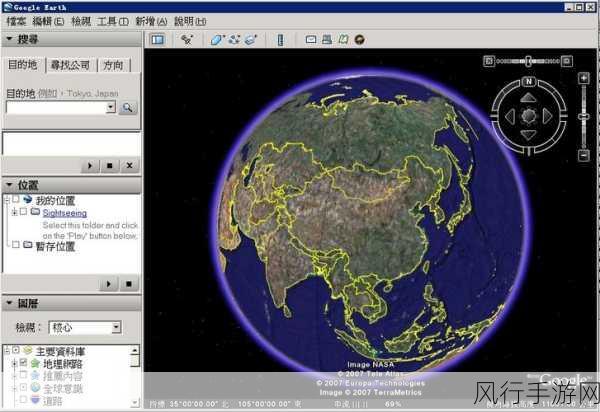Image resolution: width=600 pixels, height=412 pixels.
Task: Collapse the 搜尋 panel header
Action: click(x=72, y=39)
